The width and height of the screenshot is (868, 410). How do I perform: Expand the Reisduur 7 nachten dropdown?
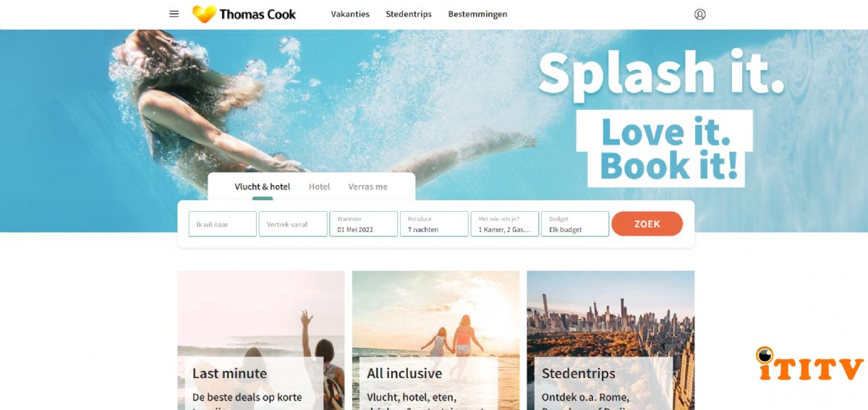(434, 224)
